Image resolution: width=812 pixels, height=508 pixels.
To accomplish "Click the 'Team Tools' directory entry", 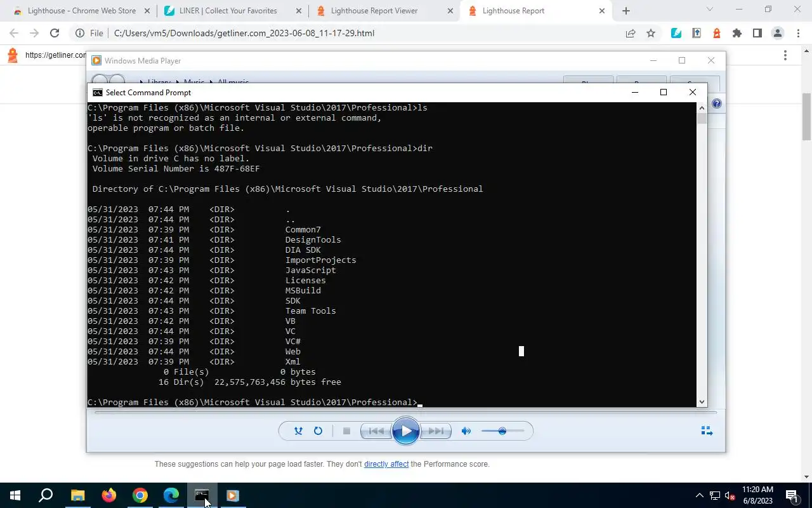I will coord(310,311).
